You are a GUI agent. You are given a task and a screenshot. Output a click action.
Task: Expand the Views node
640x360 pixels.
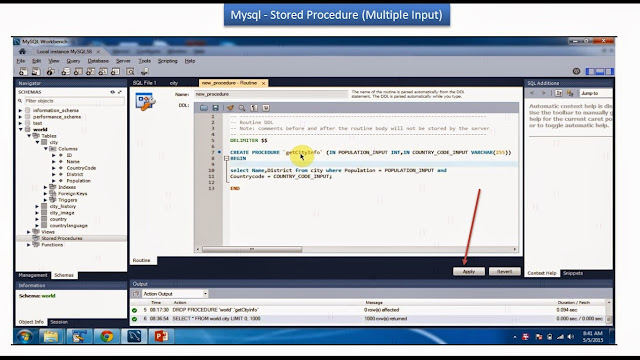pyautogui.click(x=29, y=232)
